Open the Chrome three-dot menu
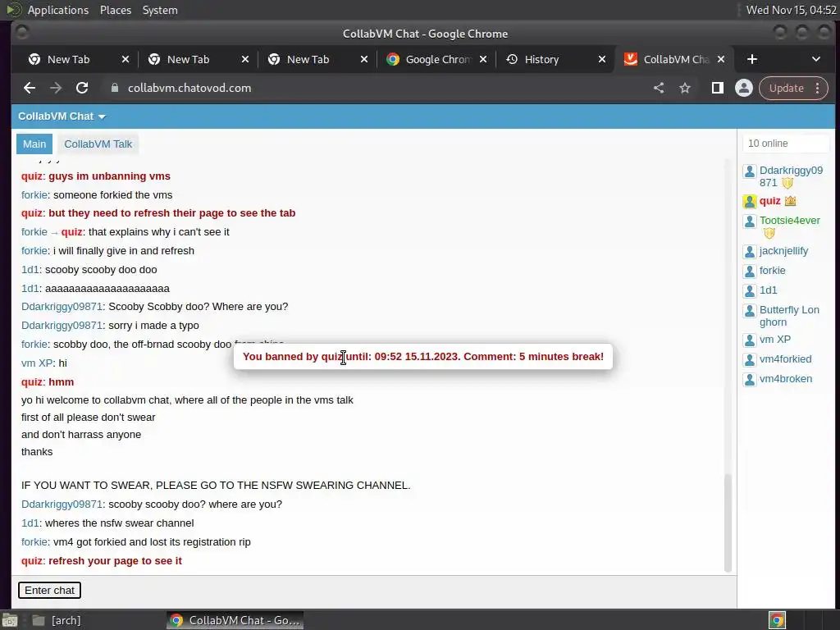This screenshot has height=630, width=840. click(818, 88)
